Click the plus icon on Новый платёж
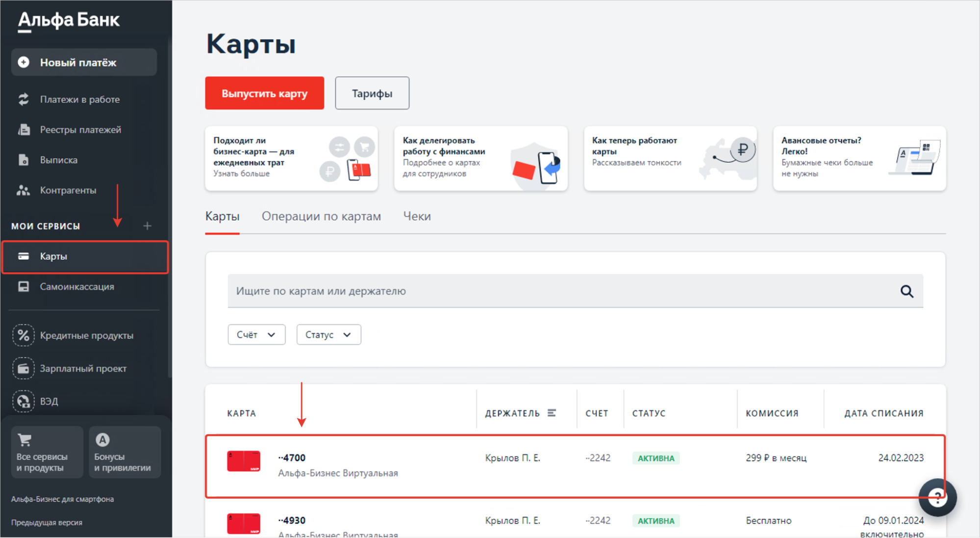The image size is (980, 538). coord(24,62)
